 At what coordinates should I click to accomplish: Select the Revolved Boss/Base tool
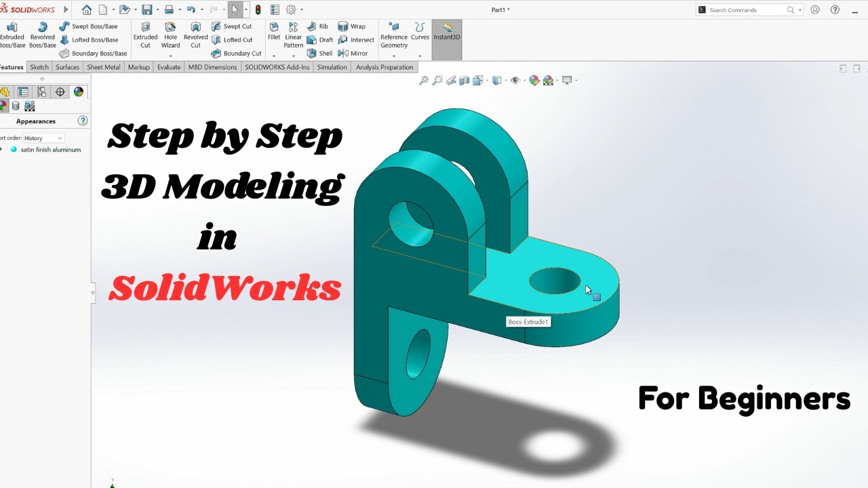42,35
